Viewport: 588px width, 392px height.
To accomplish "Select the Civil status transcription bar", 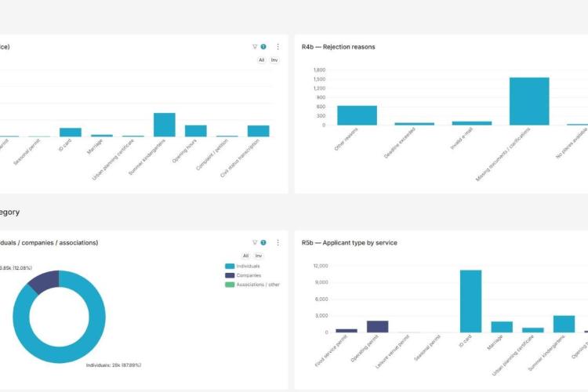I will (x=259, y=131).
